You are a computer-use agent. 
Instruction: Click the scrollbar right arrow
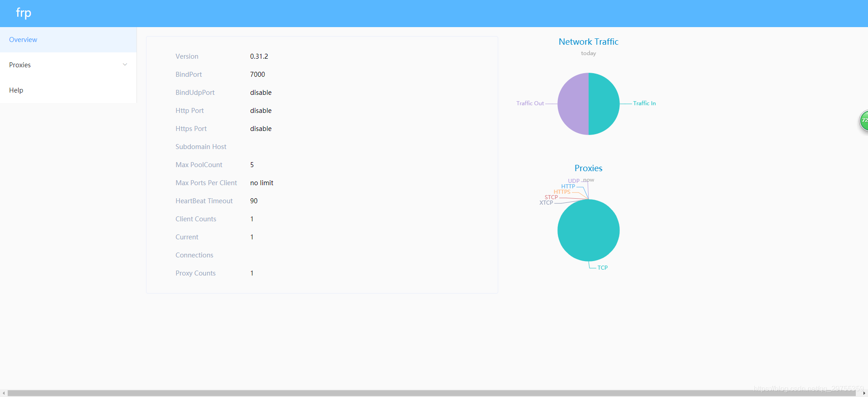point(864,393)
